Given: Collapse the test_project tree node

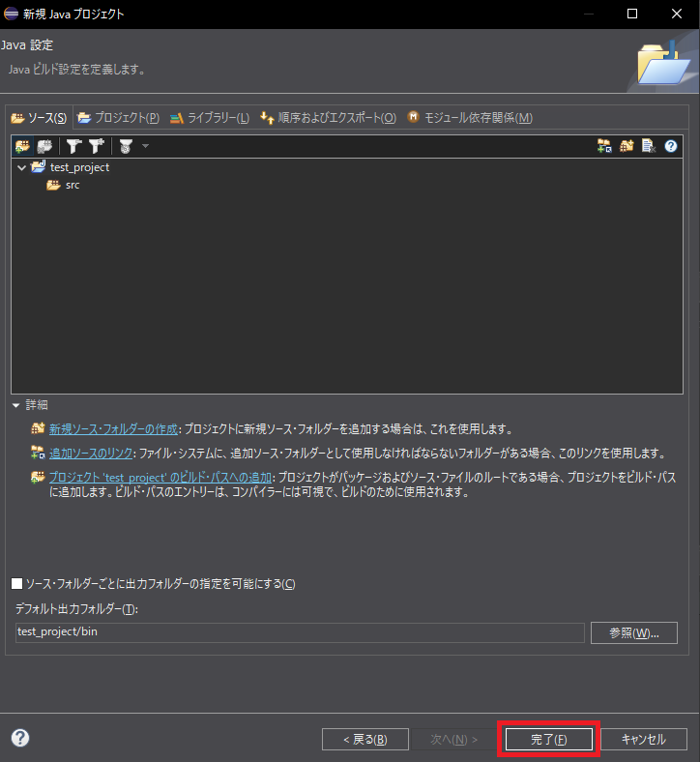Looking at the screenshot, I should pos(21,167).
